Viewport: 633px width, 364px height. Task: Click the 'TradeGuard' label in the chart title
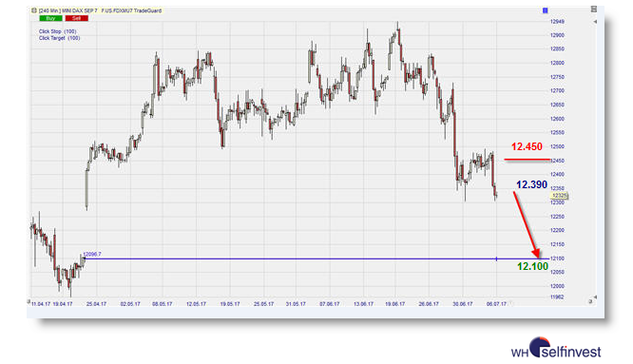[x=147, y=10]
